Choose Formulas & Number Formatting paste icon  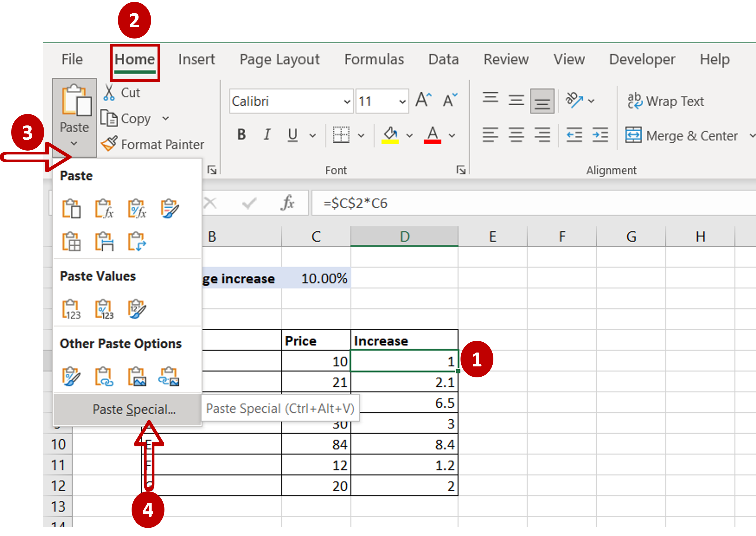pos(137,208)
